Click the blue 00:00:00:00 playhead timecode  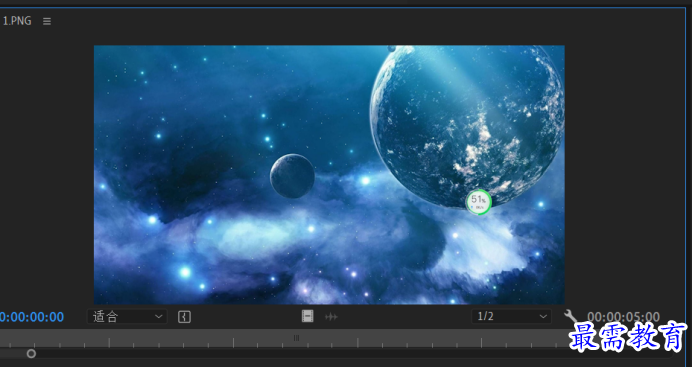32,317
